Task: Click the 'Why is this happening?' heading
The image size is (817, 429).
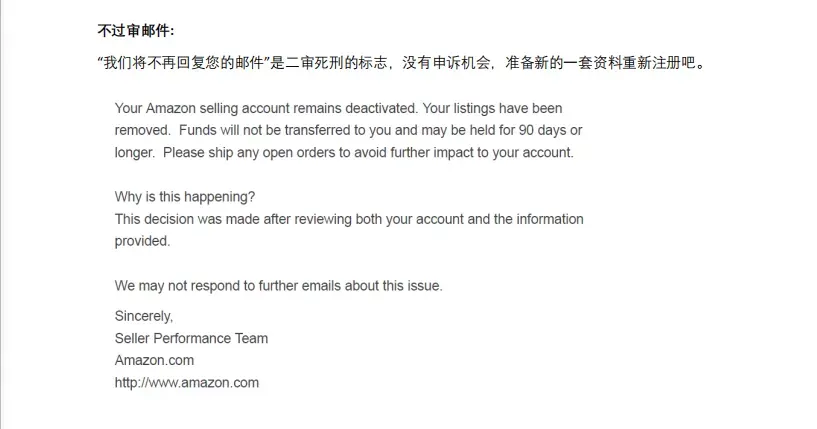Action: [x=185, y=197]
